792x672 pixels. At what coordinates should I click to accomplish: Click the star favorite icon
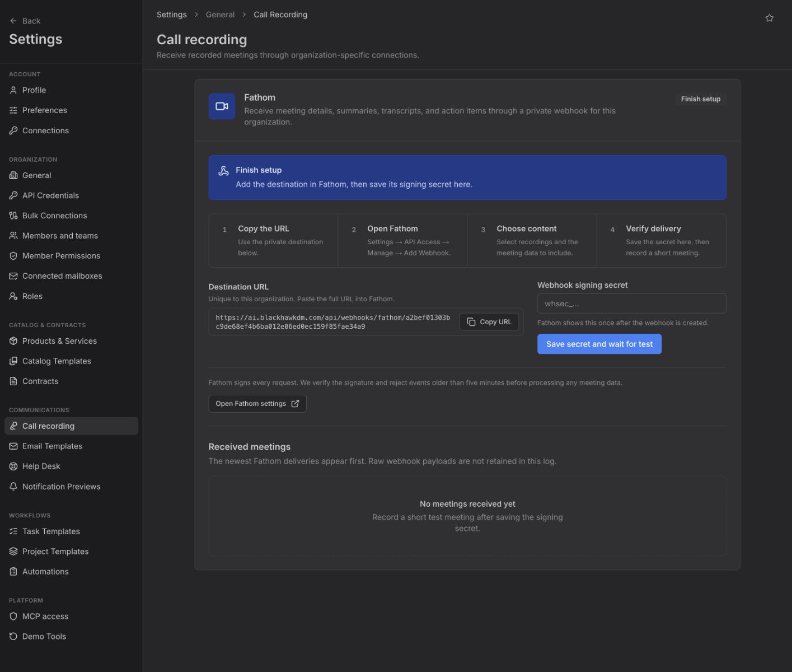pos(769,18)
